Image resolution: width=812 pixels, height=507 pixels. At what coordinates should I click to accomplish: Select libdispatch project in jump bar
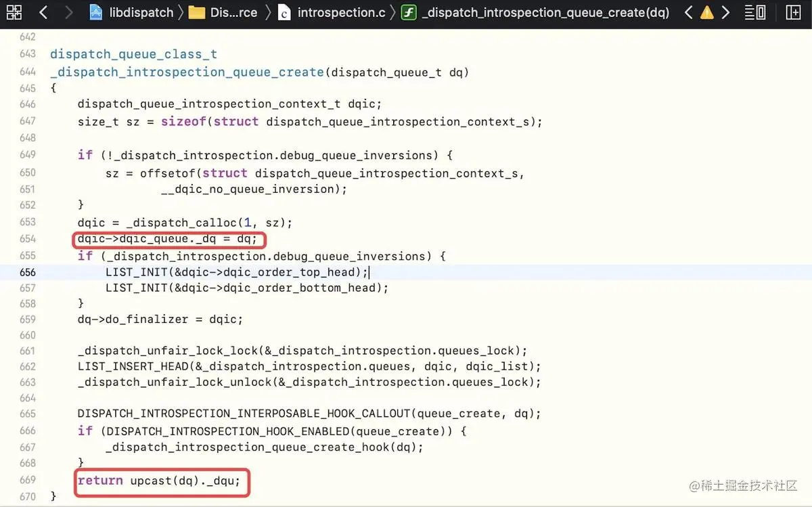[x=141, y=13]
